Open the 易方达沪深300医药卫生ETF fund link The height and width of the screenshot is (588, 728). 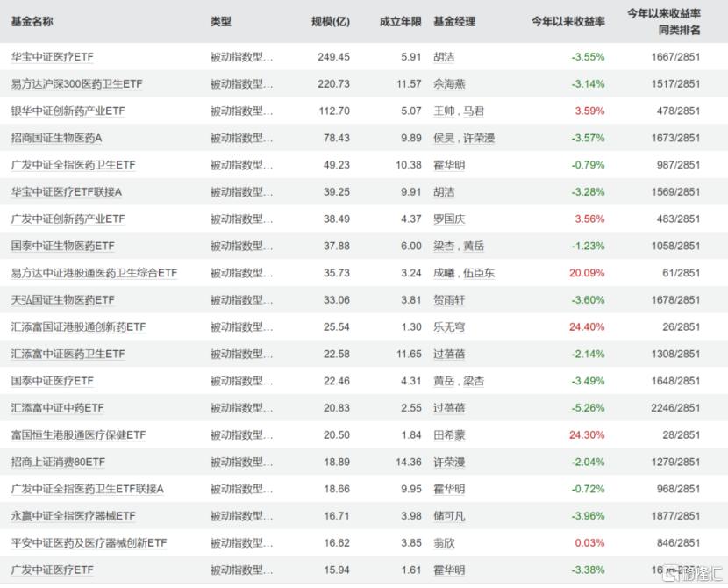pyautogui.click(x=76, y=84)
